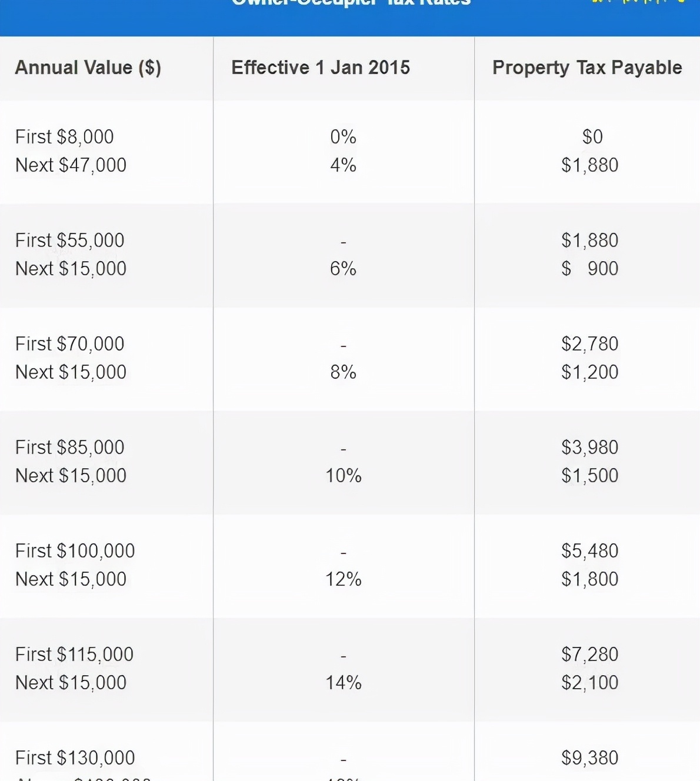Click the Effective 1 Jan 2015 header
The height and width of the screenshot is (781, 700).
(x=321, y=68)
